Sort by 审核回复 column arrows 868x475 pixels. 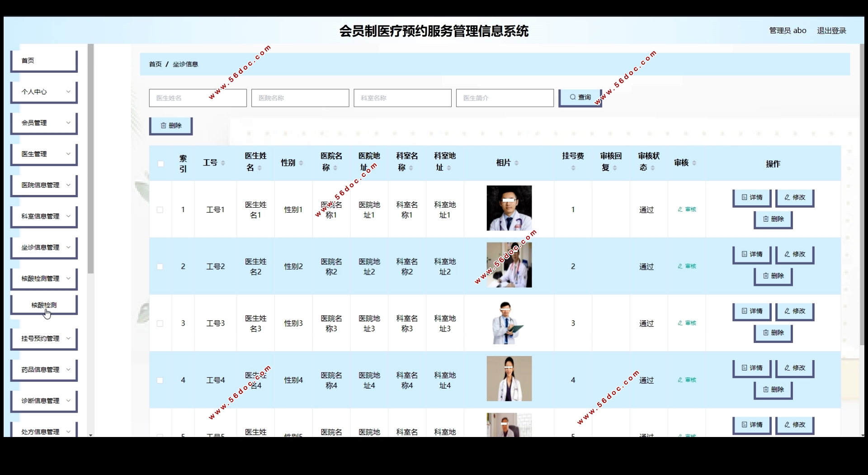[615, 168]
